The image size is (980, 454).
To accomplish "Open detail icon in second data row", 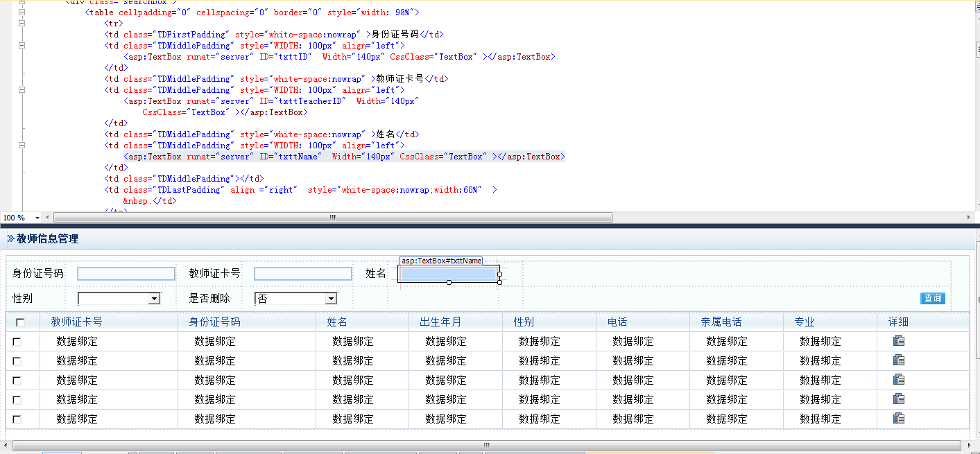I will (x=899, y=360).
